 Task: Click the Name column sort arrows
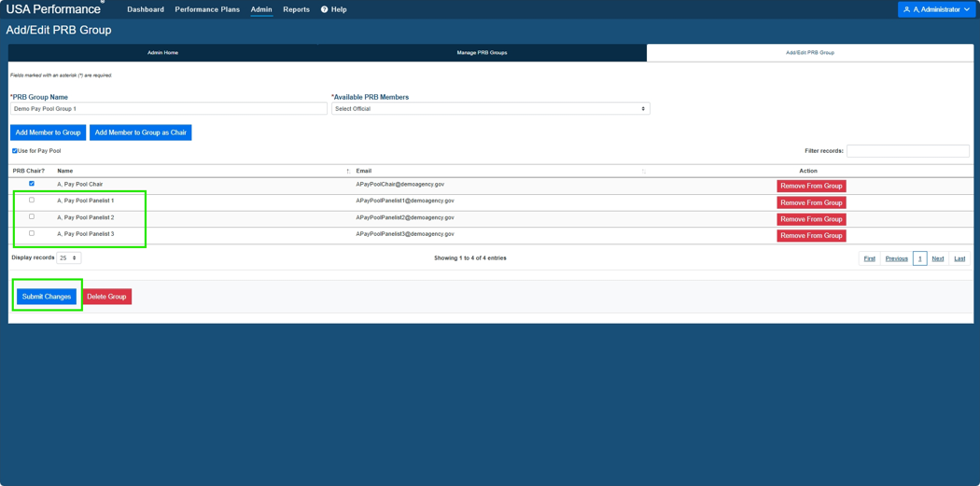pyautogui.click(x=348, y=171)
